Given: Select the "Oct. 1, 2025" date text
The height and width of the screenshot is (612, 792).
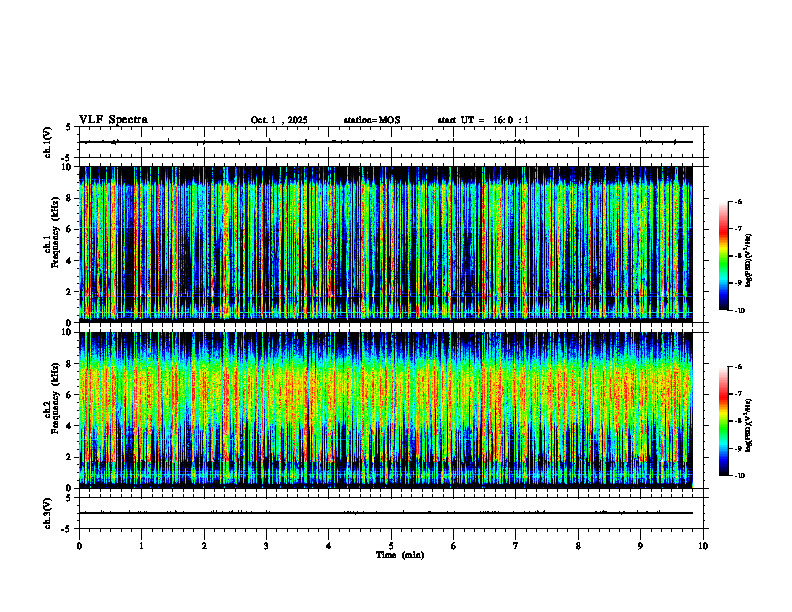Looking at the screenshot, I should coord(279,120).
